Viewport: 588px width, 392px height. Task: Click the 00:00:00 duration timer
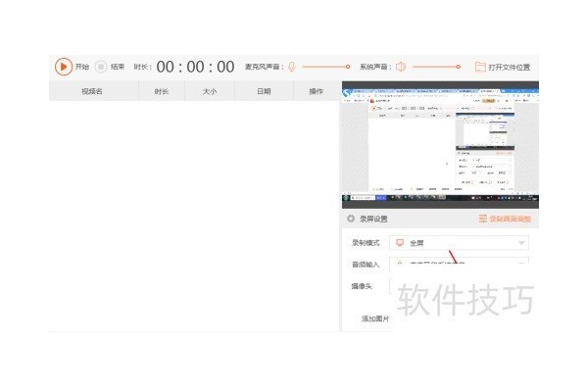pos(195,67)
